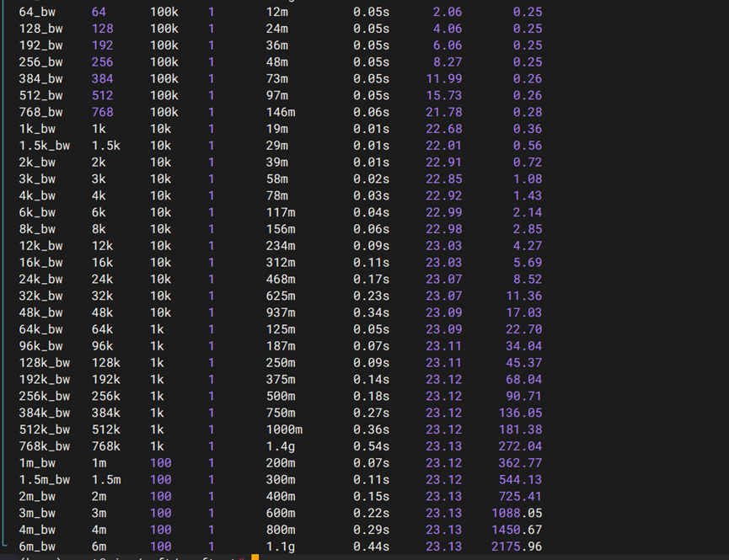Click the 1.5k_bw row name
The height and width of the screenshot is (560, 729).
click(44, 146)
